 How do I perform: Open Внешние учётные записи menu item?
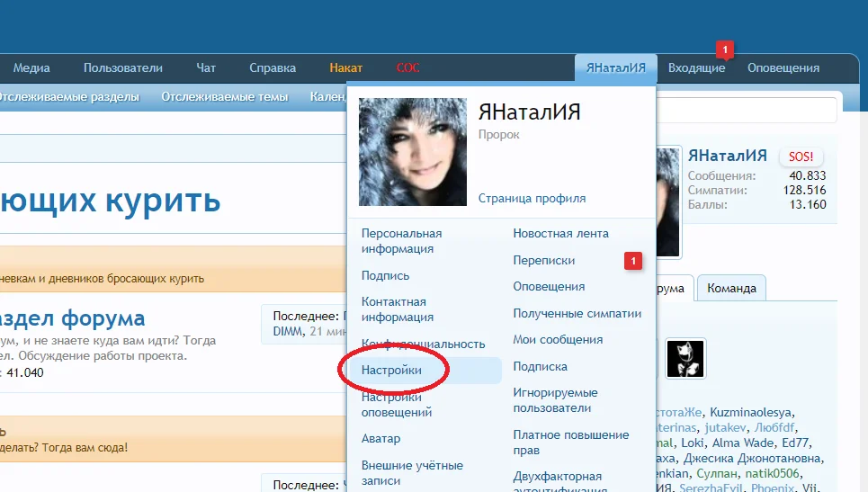tap(412, 472)
